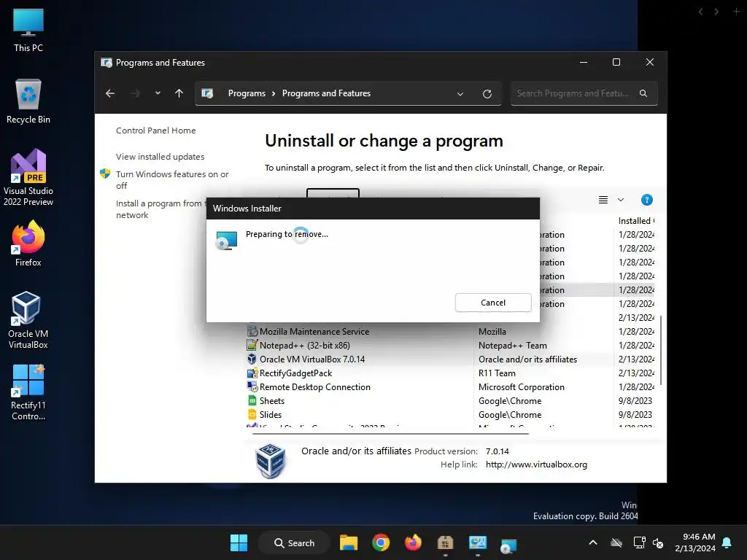Open Rectify11 Control Center desktop shortcut
Screen dimensions: 747x560
pos(28,392)
